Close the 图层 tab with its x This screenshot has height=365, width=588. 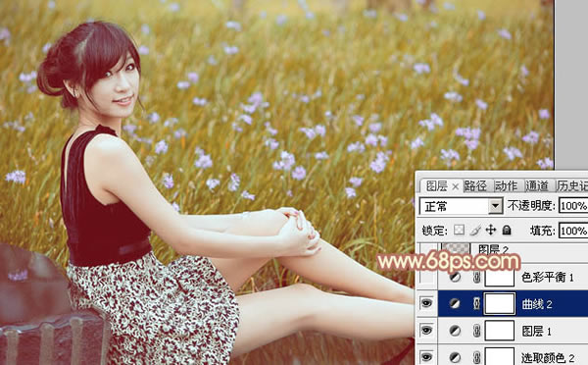[456, 186]
